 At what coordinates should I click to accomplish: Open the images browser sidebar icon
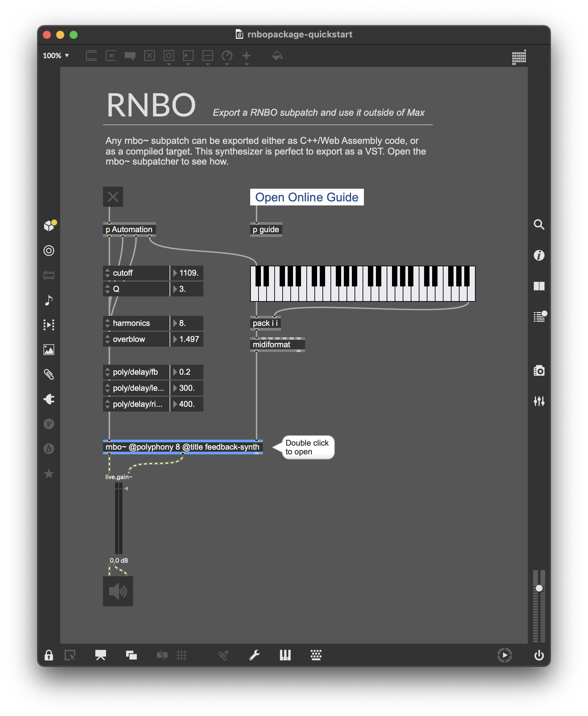[x=49, y=349]
